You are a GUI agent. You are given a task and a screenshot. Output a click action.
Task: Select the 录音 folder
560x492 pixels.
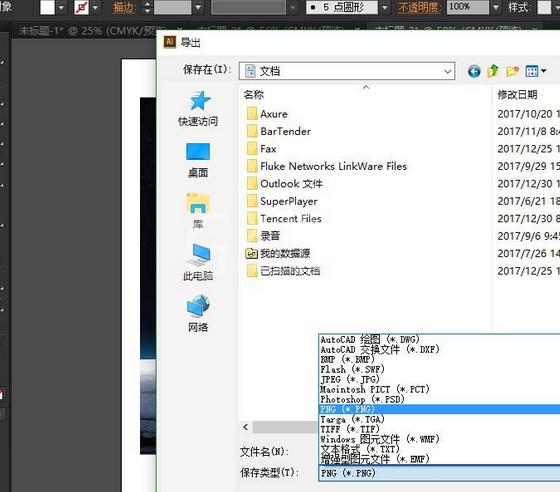point(263,236)
